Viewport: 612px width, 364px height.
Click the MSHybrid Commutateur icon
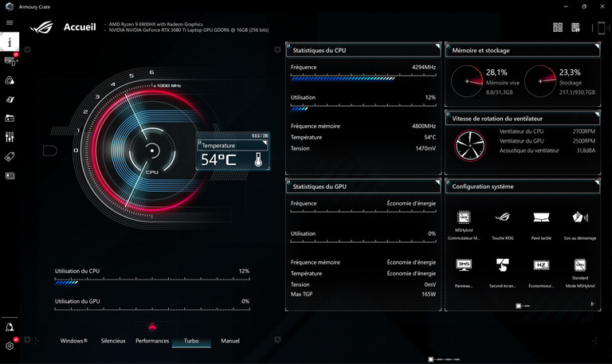point(464,217)
